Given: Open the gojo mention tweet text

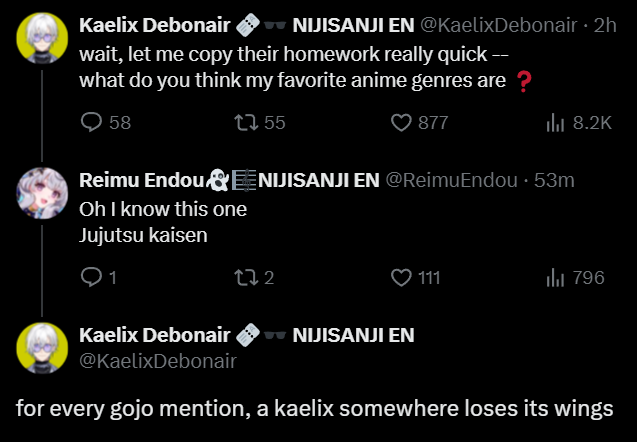Looking at the screenshot, I should 313,410.
